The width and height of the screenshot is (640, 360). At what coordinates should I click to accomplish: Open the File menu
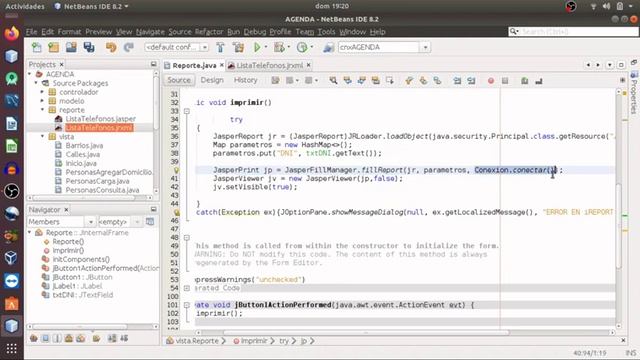pyautogui.click(x=31, y=32)
